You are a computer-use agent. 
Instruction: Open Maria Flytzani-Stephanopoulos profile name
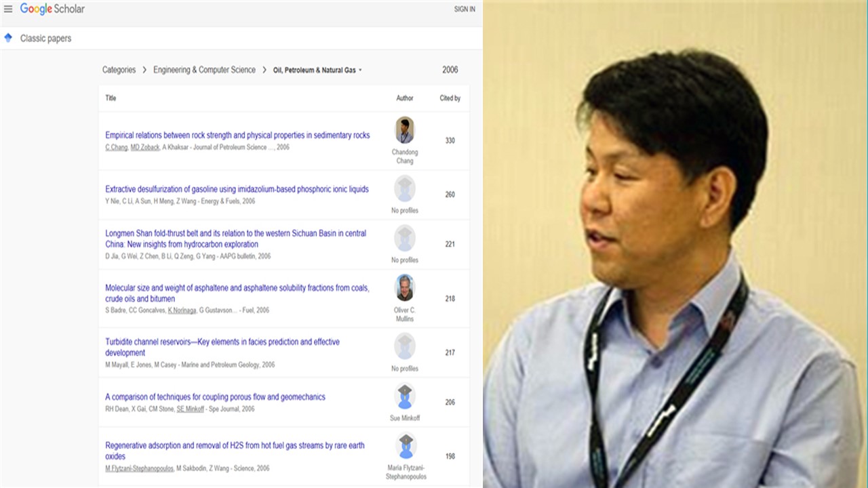click(x=405, y=472)
